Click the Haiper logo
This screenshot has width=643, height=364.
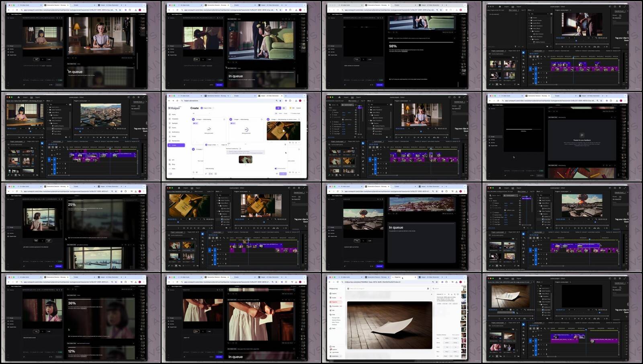[x=174, y=108]
